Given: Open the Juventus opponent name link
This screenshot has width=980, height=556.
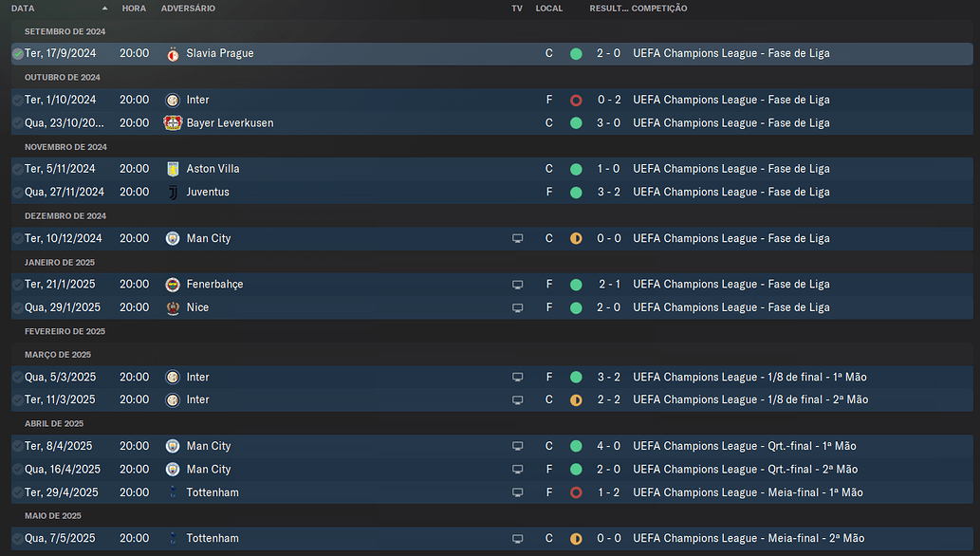Looking at the screenshot, I should [x=208, y=193].
